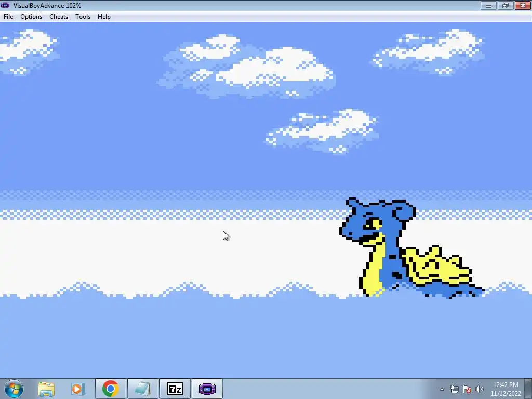Open 7-Zip from the taskbar

[175, 389]
